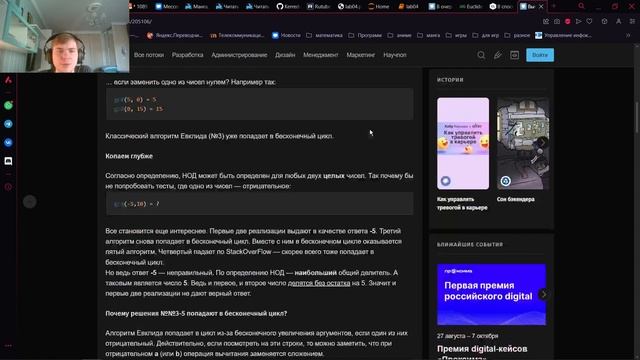Select the Разработка menu item
This screenshot has width=640, height=360.
pos(187,55)
